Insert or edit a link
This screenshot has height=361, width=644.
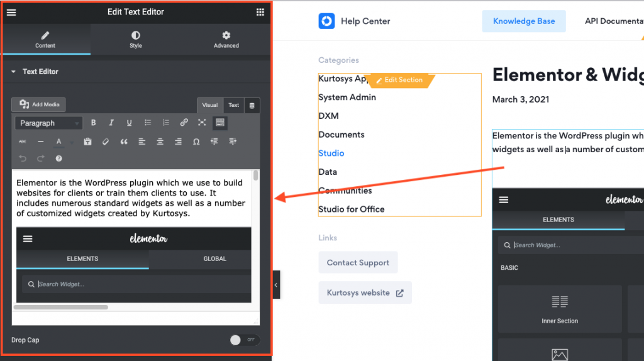point(184,123)
